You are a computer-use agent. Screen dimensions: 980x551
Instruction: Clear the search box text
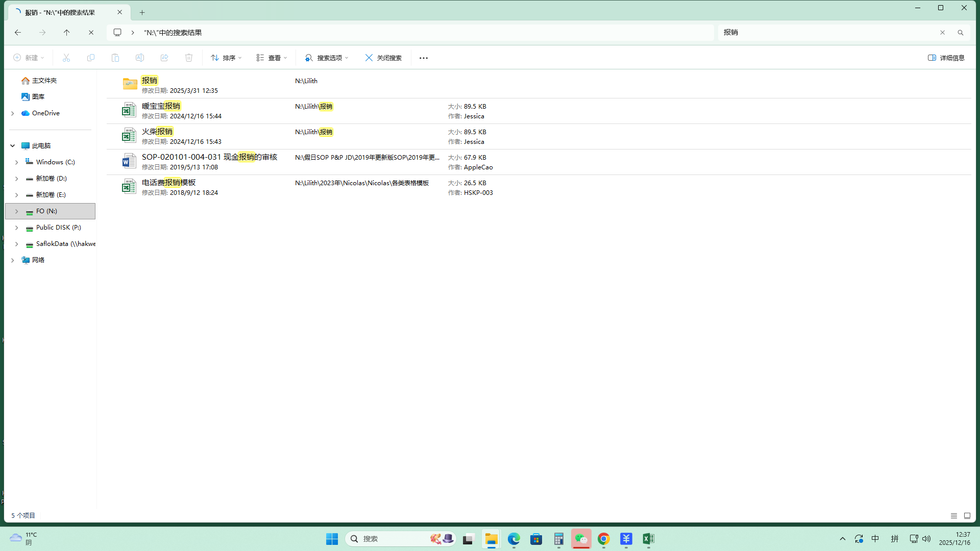[942, 33]
